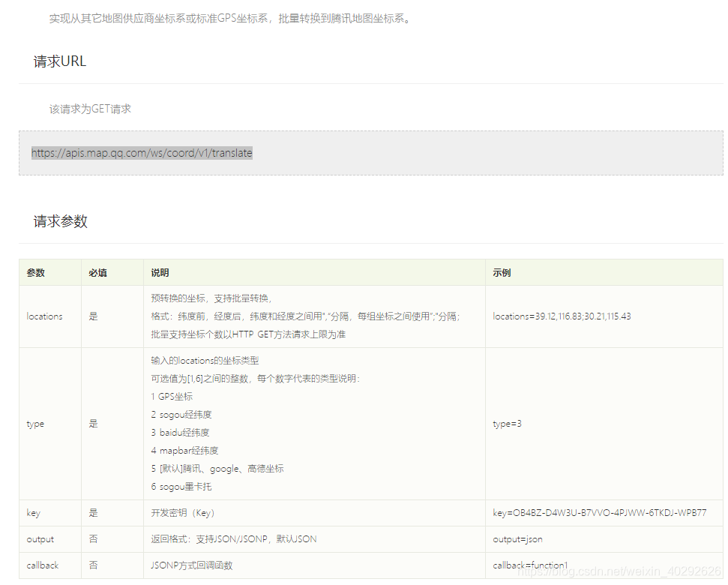Screen dimensions: 728x585
Task: Click the 该请求为GET请求 text
Action: click(90, 109)
